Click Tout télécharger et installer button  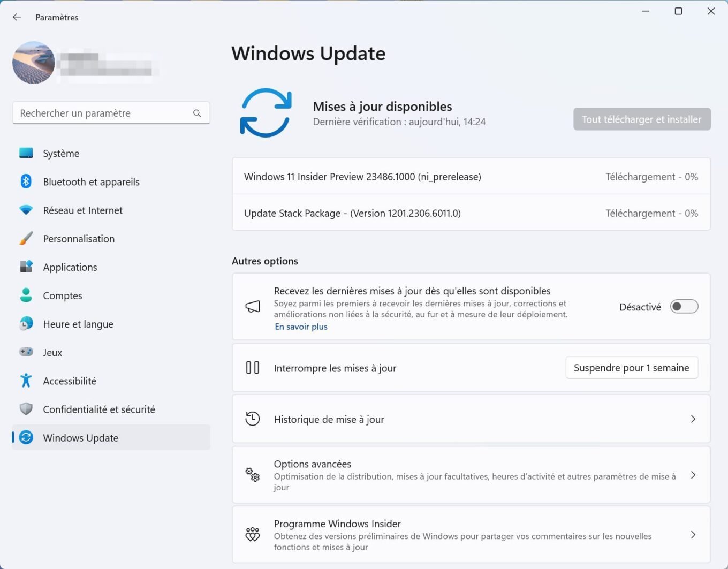642,119
